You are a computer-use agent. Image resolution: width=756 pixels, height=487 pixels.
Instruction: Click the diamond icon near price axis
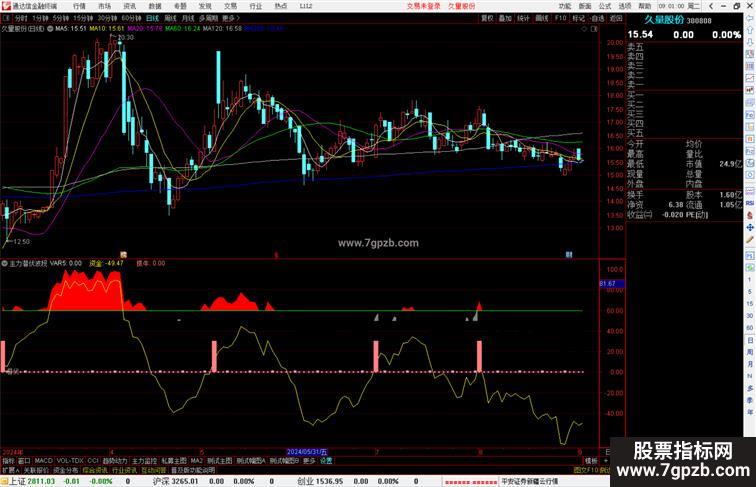pyautogui.click(x=584, y=29)
